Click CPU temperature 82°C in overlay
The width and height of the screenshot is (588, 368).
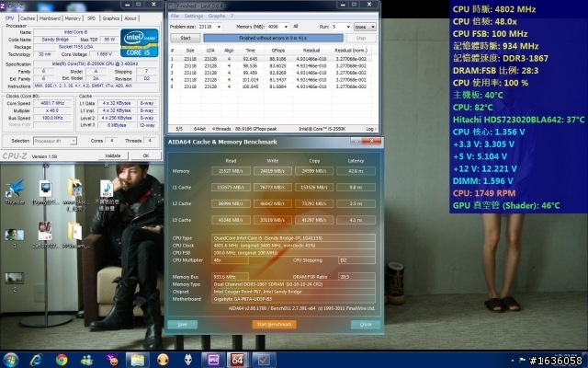click(x=472, y=108)
